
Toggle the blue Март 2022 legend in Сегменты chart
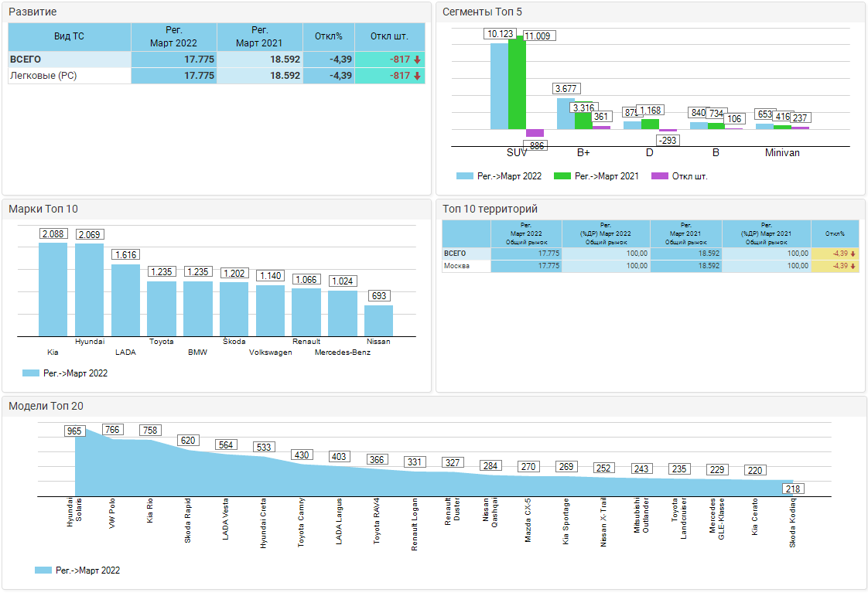499,176
